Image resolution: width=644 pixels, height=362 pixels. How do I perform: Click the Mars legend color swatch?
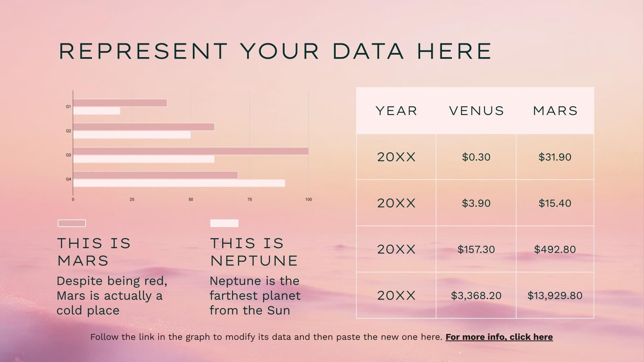(x=72, y=223)
